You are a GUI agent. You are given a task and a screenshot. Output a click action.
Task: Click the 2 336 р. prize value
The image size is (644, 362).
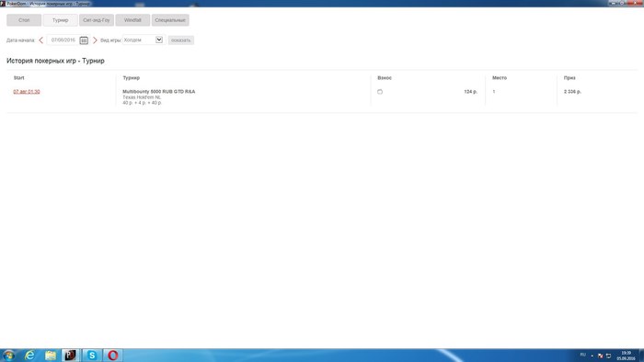(572, 92)
